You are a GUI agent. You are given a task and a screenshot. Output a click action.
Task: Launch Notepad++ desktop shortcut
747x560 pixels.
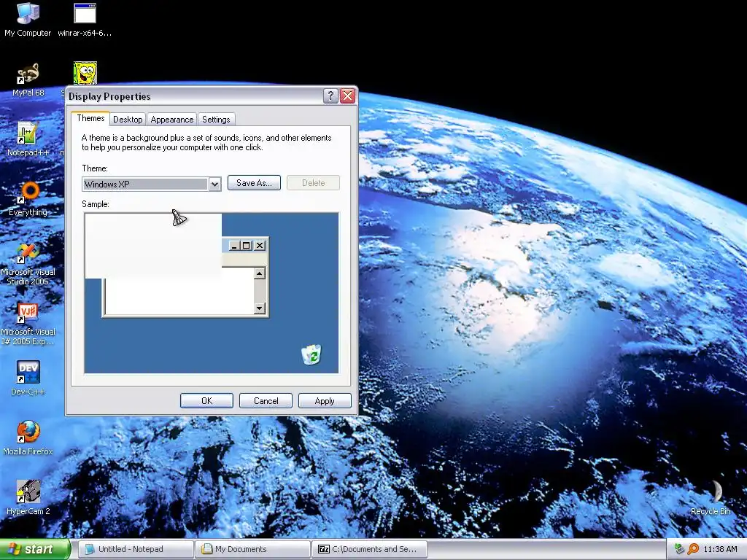pyautogui.click(x=28, y=139)
